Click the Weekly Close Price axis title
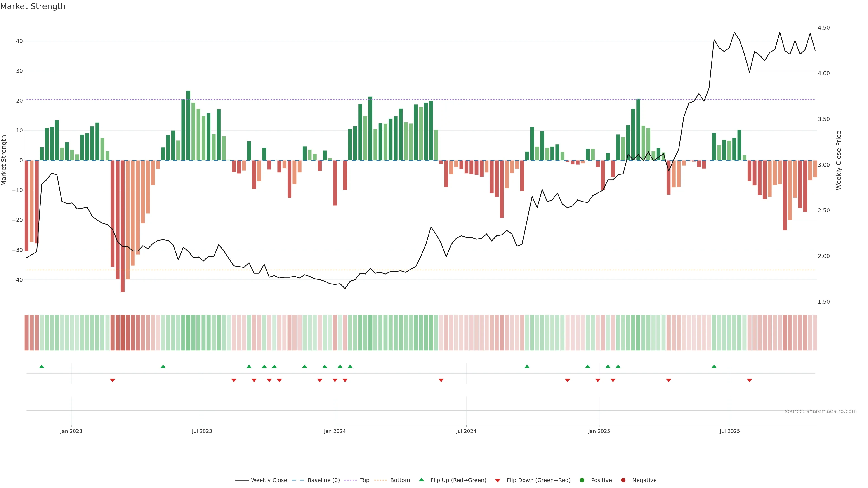The height and width of the screenshot is (488, 868). [x=839, y=160]
